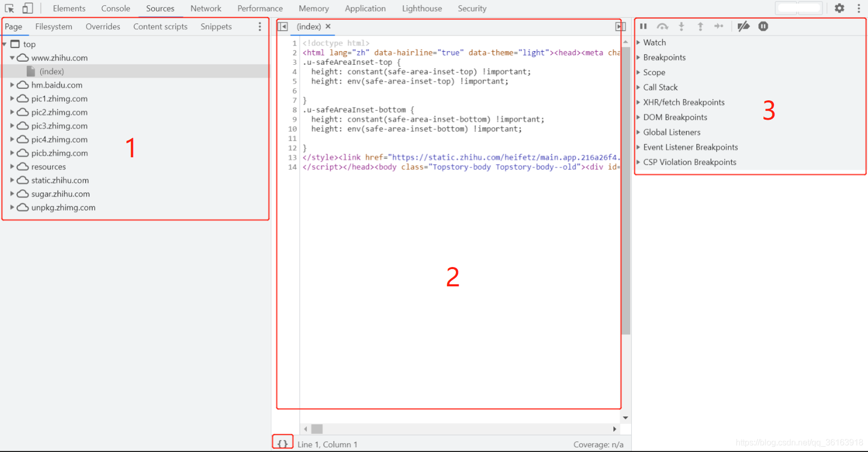Expand pic2.zhimg.com folder

[x=12, y=112]
